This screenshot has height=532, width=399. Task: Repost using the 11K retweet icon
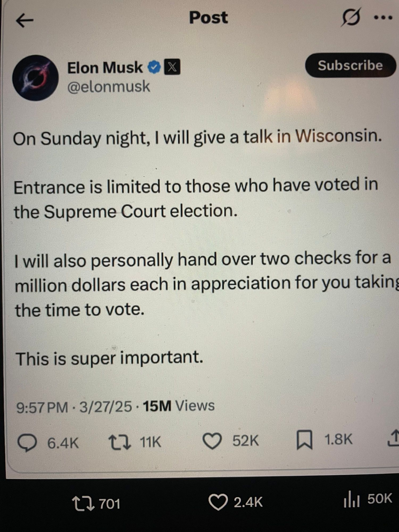point(120,442)
